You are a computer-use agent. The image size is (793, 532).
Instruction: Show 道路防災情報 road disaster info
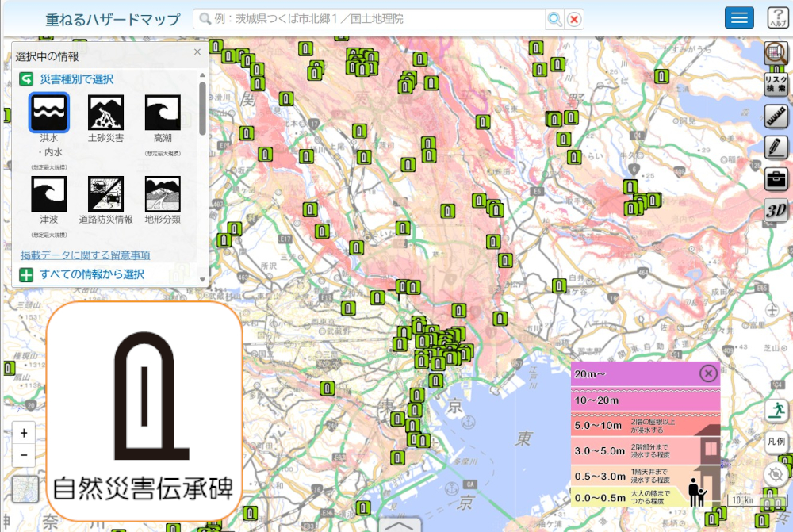click(105, 193)
